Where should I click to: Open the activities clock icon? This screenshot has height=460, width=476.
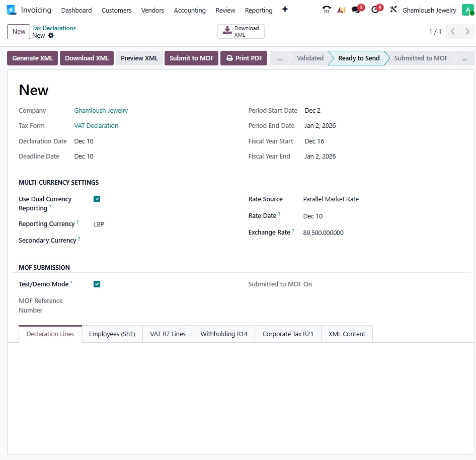[x=375, y=10]
